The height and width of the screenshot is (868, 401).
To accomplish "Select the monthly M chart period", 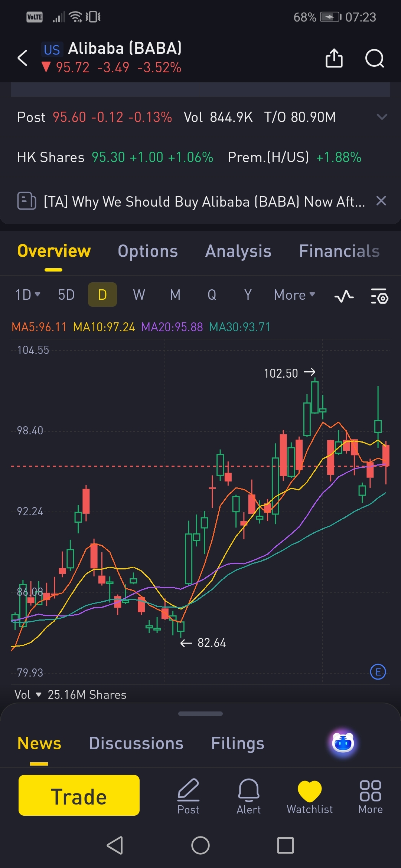I will point(175,295).
